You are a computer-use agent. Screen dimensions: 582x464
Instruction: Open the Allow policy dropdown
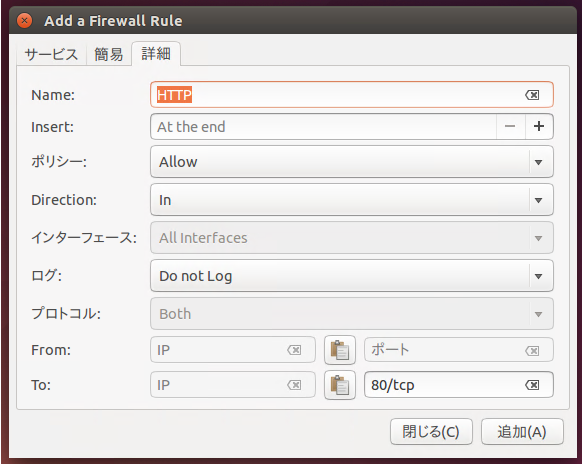(x=352, y=162)
